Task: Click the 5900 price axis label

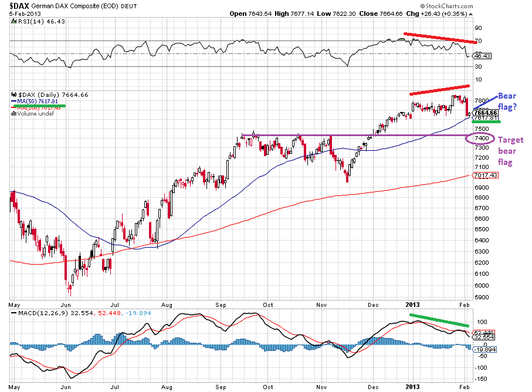Action: 482,298
